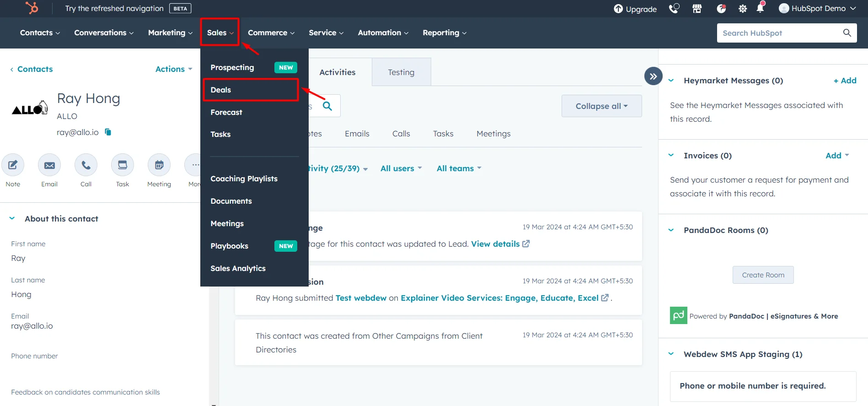Click the Meeting action icon
Image resolution: width=868 pixels, height=406 pixels.
coord(159,165)
